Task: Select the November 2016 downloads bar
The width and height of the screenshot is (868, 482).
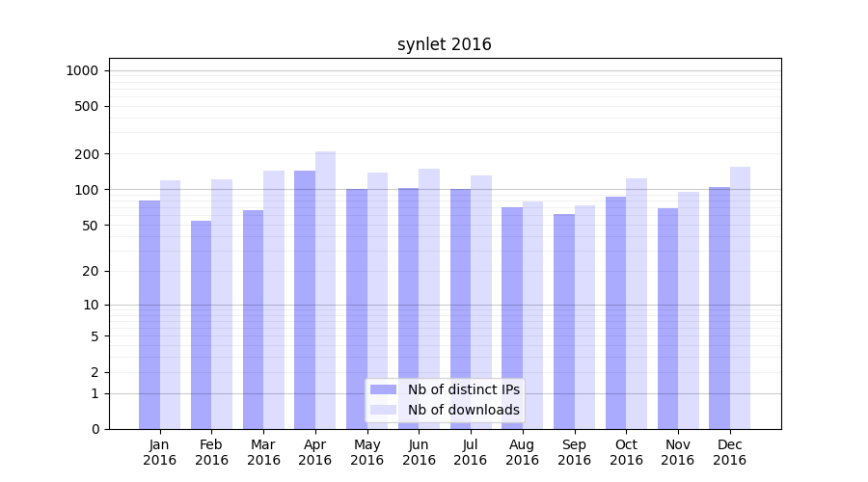Action: click(x=689, y=309)
